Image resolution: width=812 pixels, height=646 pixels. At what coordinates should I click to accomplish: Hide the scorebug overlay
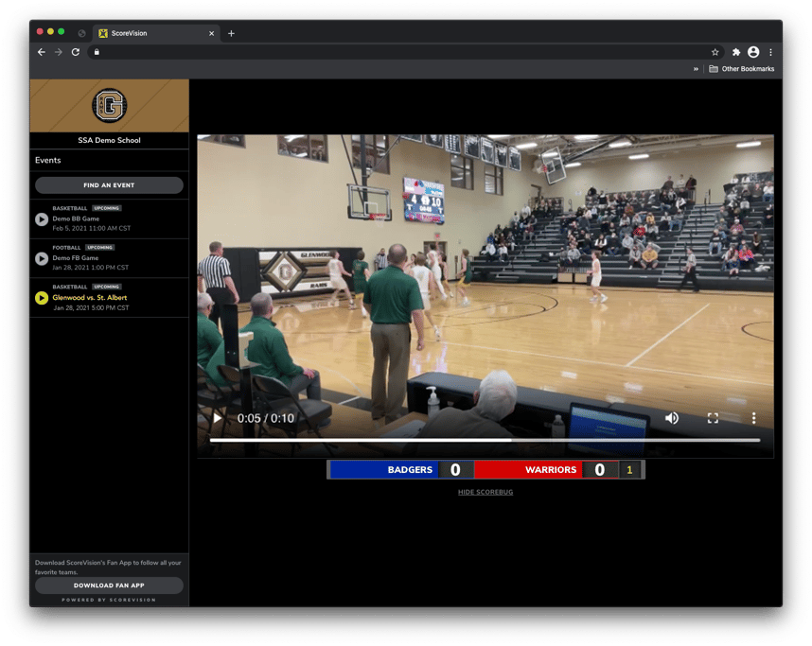pyautogui.click(x=485, y=492)
